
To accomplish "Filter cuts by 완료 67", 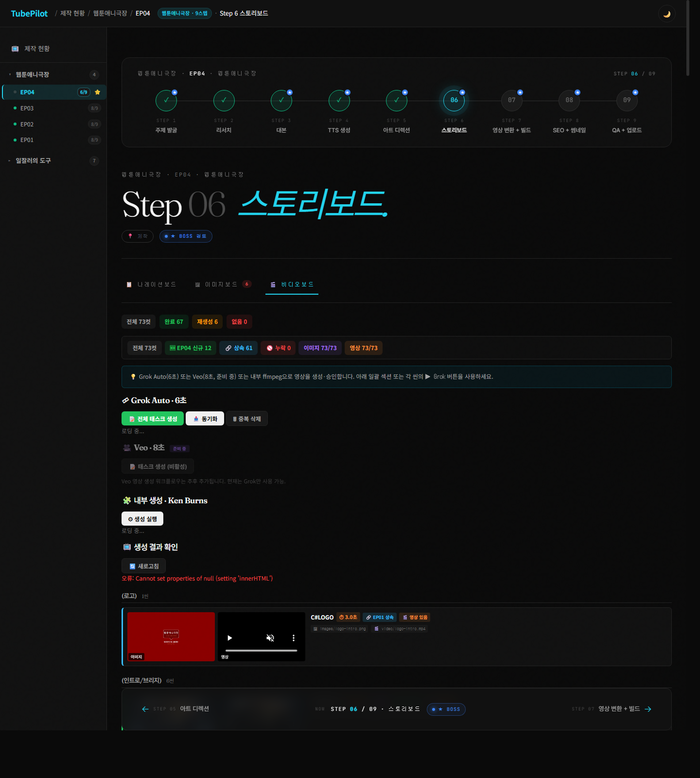I will 174,322.
